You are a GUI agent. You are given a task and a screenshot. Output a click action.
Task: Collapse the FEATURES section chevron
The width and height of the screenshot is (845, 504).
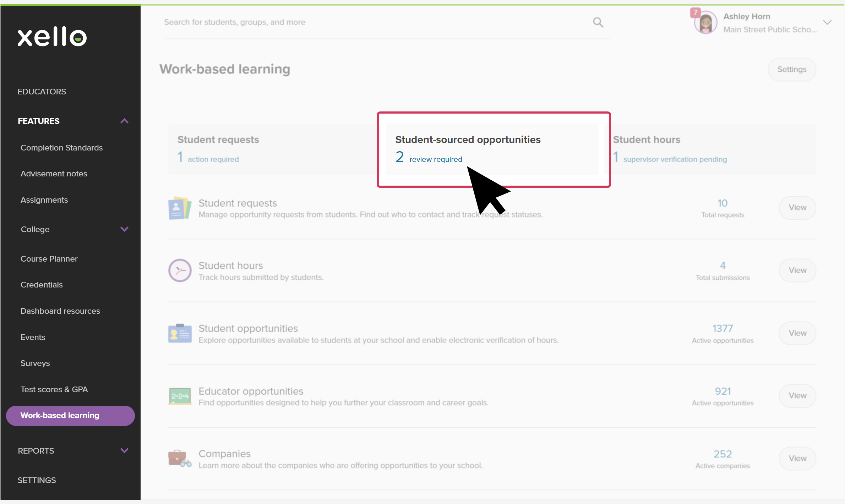(x=124, y=121)
